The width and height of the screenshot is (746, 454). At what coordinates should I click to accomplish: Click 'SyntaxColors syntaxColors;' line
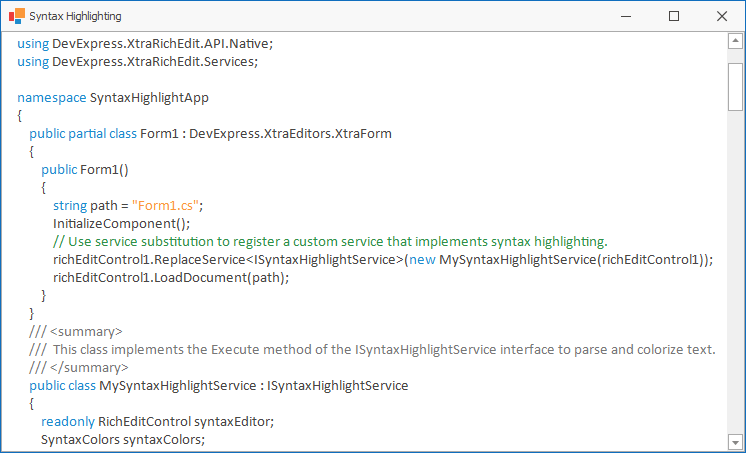123,440
